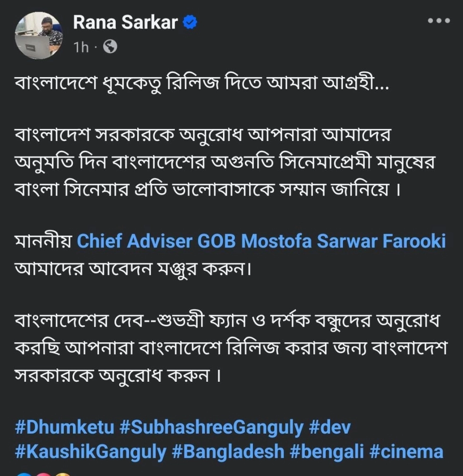Open the #SubhashreeGanguly hashtag

click(x=211, y=427)
